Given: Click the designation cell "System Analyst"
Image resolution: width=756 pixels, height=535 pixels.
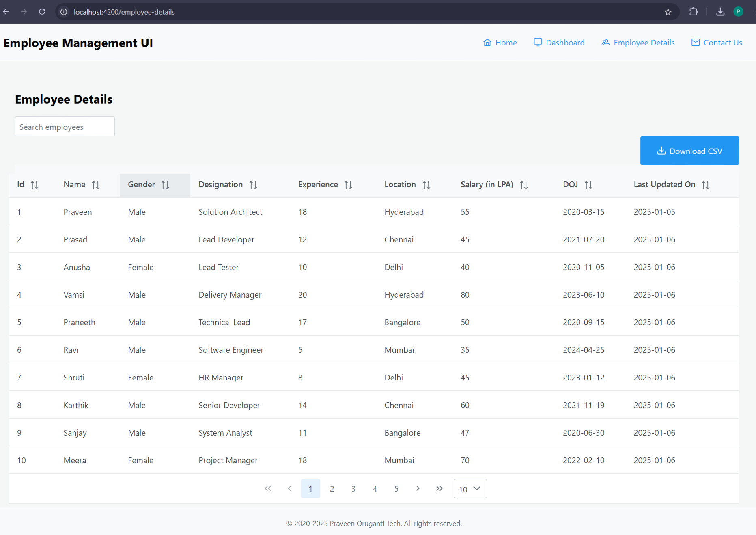Looking at the screenshot, I should tap(225, 433).
